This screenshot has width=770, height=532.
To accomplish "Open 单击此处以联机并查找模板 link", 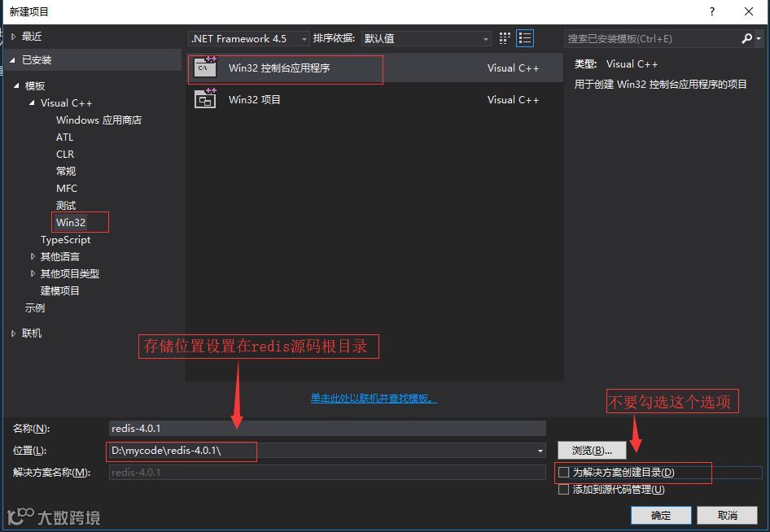I will 374,398.
